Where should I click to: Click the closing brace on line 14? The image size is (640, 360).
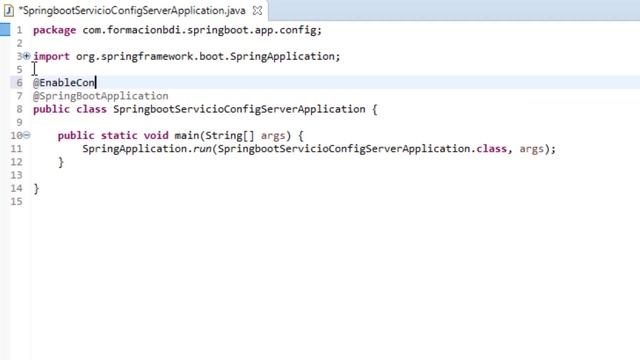36,188
